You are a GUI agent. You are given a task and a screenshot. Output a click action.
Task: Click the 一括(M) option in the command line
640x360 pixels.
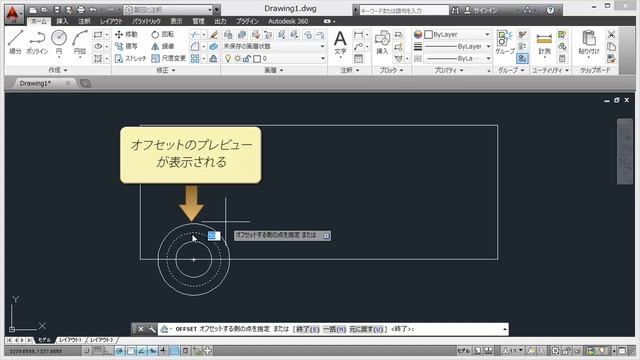coord(334,329)
